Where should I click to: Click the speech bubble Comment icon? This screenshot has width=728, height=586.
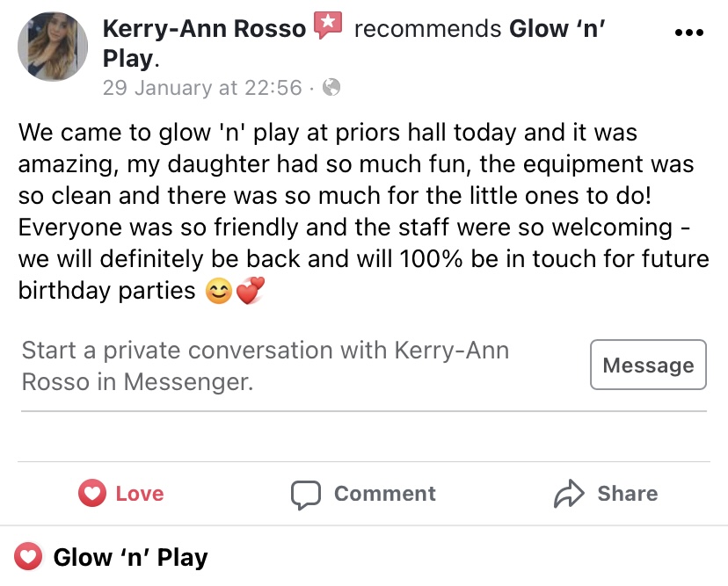coord(306,494)
